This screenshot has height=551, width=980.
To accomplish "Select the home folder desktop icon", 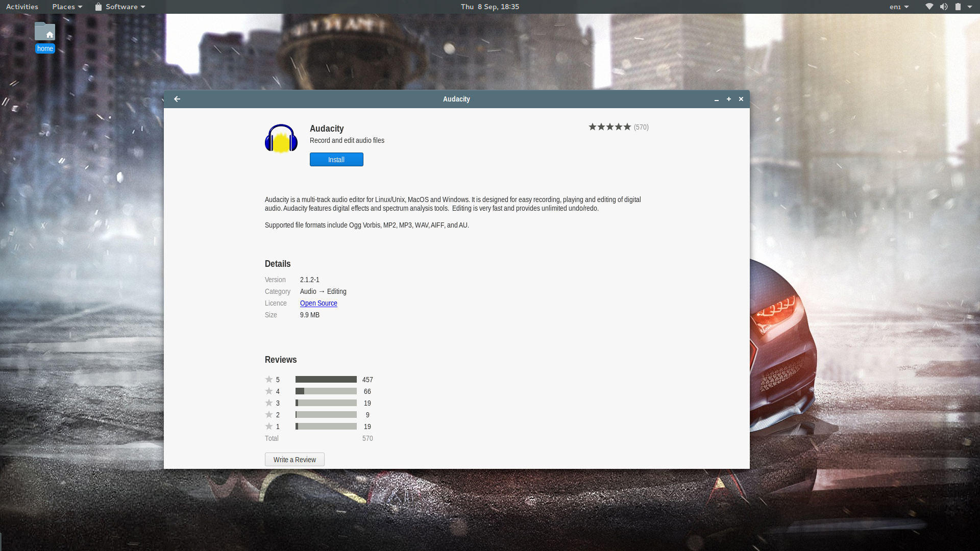I will pyautogui.click(x=45, y=37).
